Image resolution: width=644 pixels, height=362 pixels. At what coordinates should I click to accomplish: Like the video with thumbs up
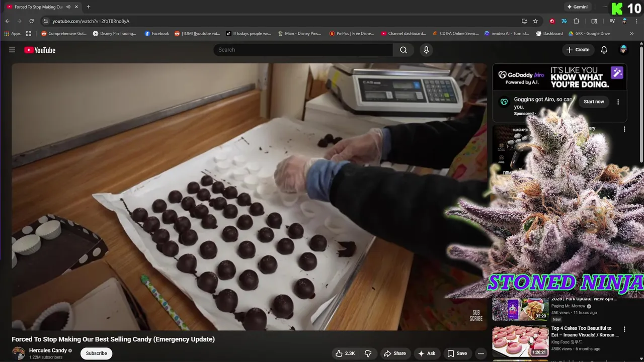point(346,353)
